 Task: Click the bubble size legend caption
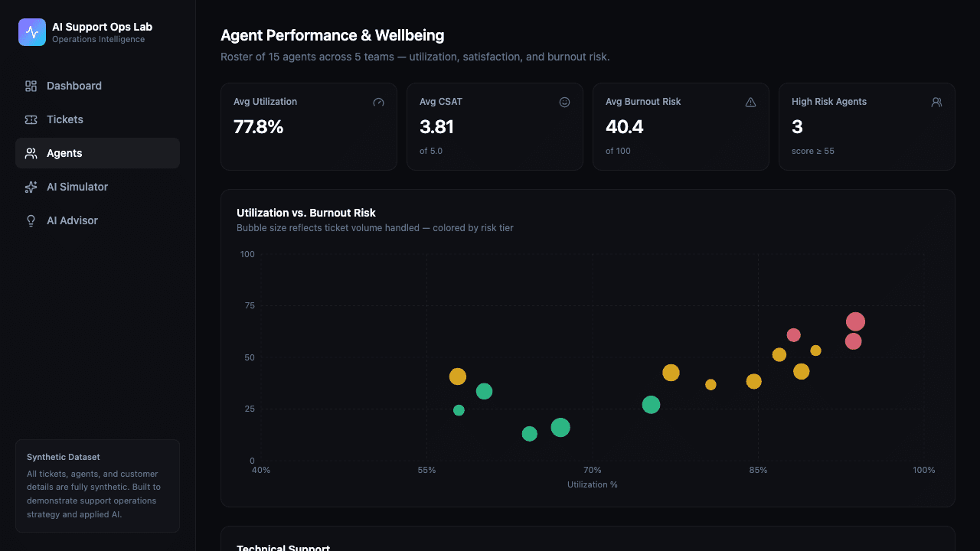375,228
